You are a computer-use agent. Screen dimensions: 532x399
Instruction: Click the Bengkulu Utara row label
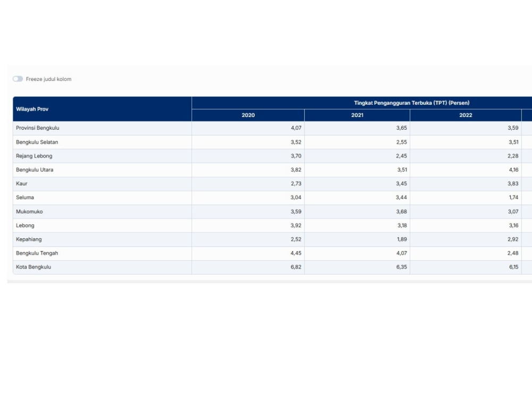point(35,170)
